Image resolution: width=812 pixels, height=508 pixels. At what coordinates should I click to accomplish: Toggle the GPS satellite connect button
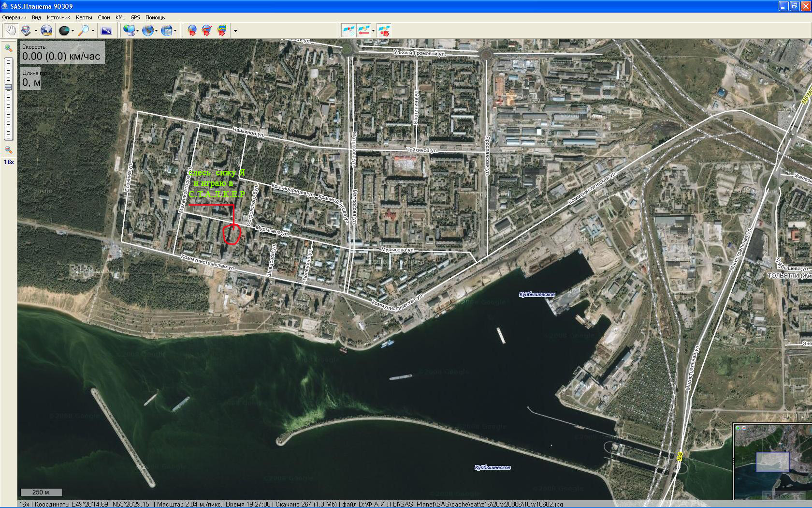(x=348, y=30)
